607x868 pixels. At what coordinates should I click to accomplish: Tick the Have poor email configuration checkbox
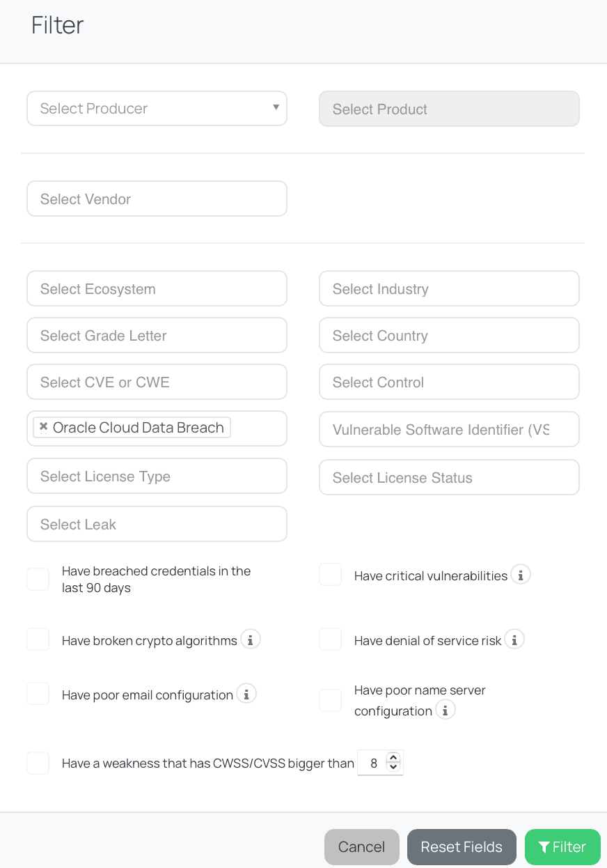coord(38,694)
